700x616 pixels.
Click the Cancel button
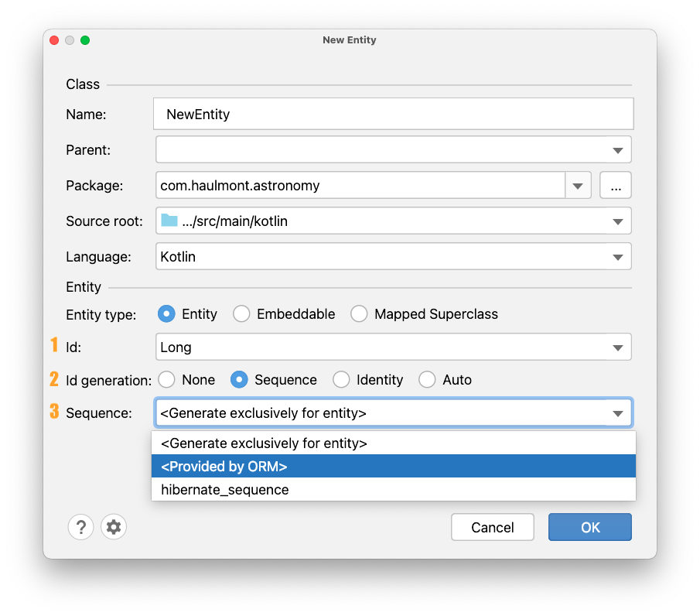pyautogui.click(x=493, y=527)
